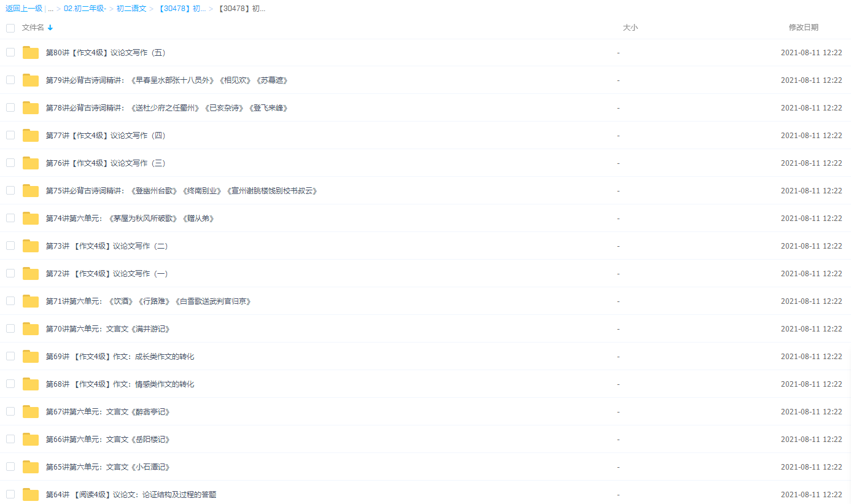This screenshot has width=851, height=504.
Task: Click the folder icon for 第65讲《小石潭记》
Action: (30, 467)
